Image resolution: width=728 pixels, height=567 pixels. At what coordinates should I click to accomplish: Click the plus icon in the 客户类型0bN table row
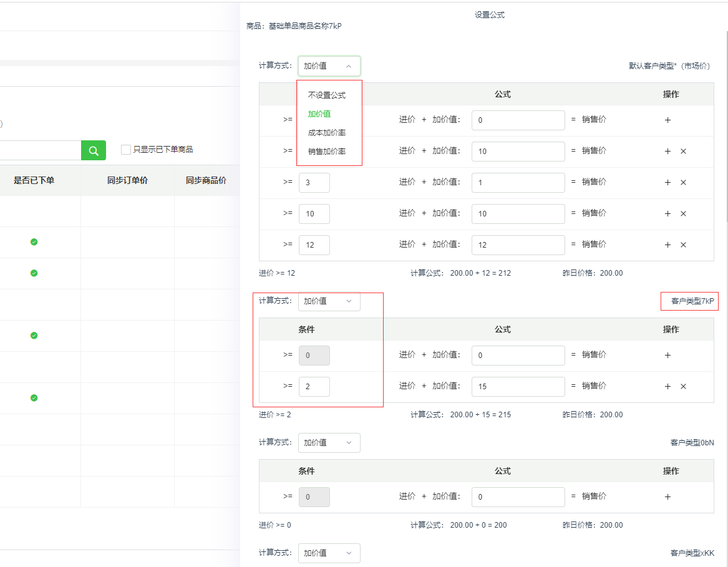point(667,497)
